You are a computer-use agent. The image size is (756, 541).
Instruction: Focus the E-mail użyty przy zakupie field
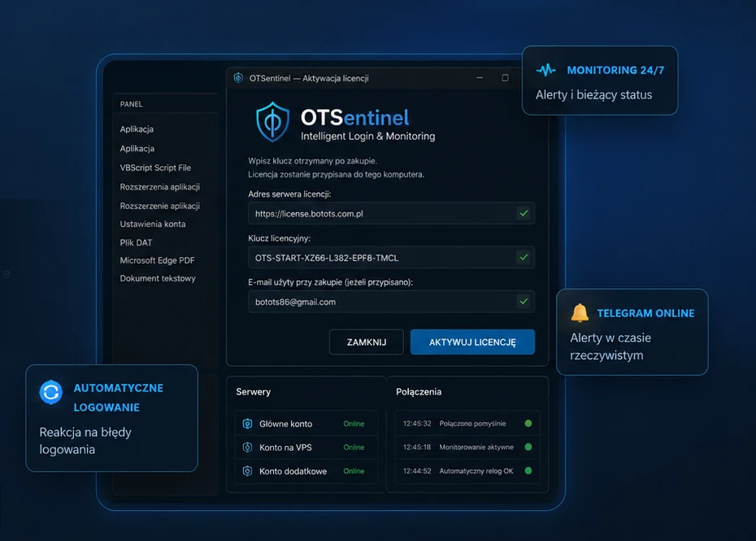[391, 302]
